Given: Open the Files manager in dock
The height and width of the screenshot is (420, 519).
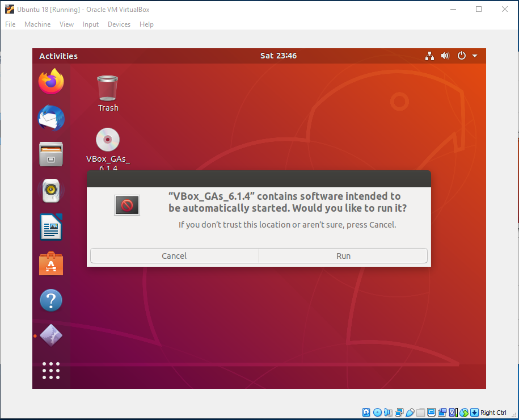Looking at the screenshot, I should pos(51,154).
